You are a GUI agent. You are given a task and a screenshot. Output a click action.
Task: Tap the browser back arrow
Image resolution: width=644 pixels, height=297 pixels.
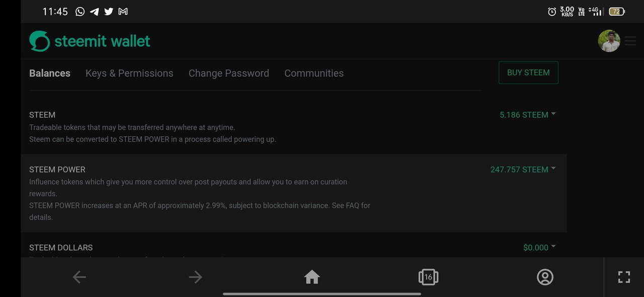pos(79,277)
